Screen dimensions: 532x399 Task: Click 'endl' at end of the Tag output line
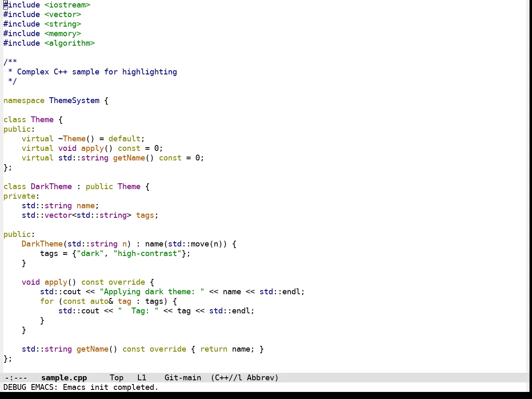pyautogui.click(x=241, y=311)
